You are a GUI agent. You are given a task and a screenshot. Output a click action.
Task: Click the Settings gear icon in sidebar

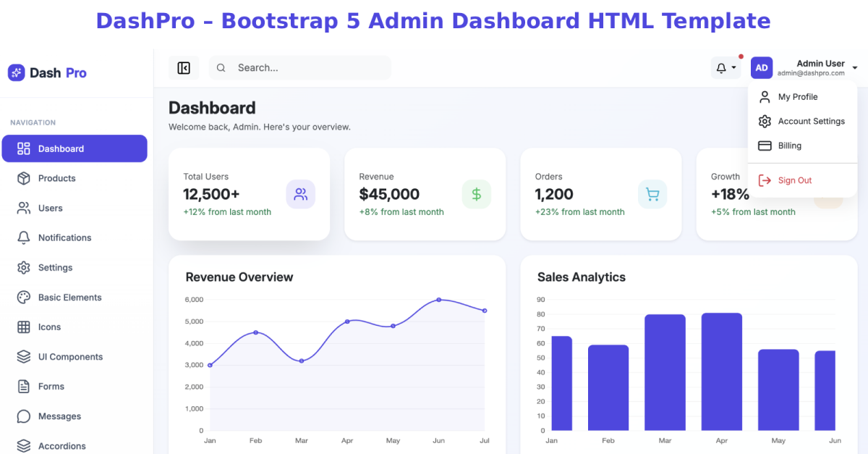tap(24, 267)
